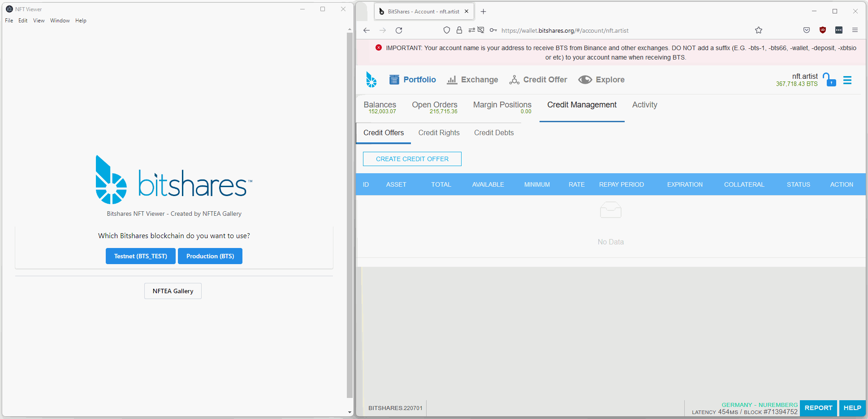
Task: Switch to the Activity tab
Action: tap(645, 105)
